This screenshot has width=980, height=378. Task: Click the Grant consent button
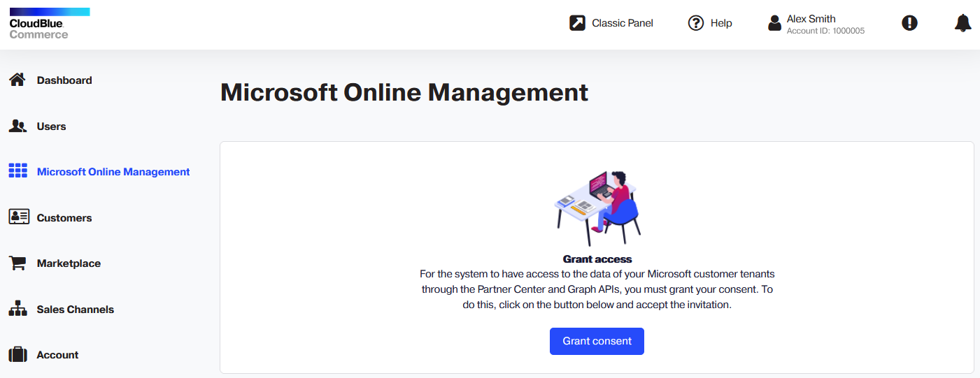click(x=597, y=341)
